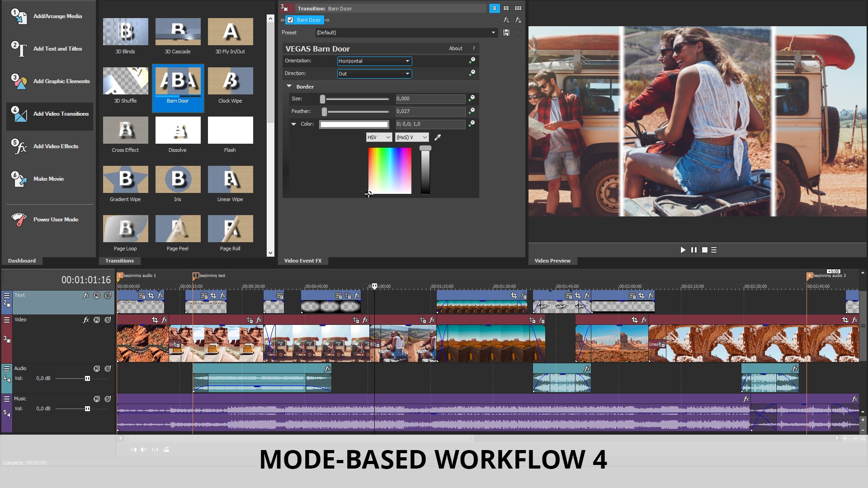This screenshot has height=488, width=868.
Task: Click the fx icon on the Video track
Action: click(85, 319)
